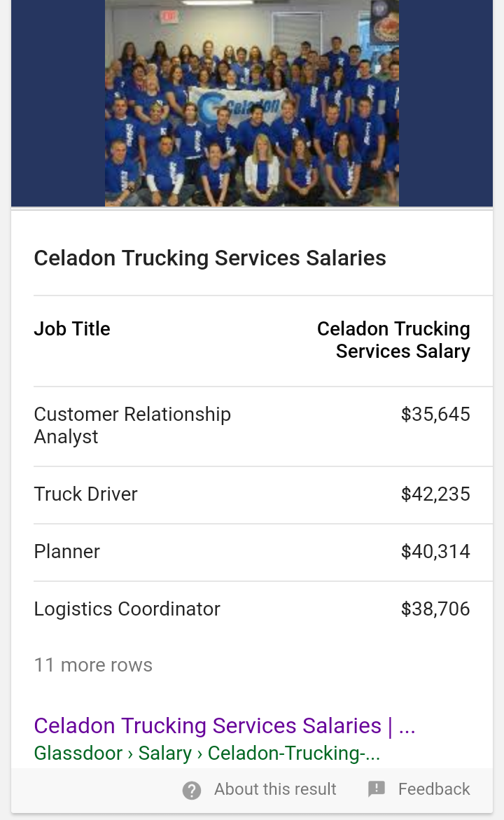Click the $42,235 salary value

click(x=435, y=494)
